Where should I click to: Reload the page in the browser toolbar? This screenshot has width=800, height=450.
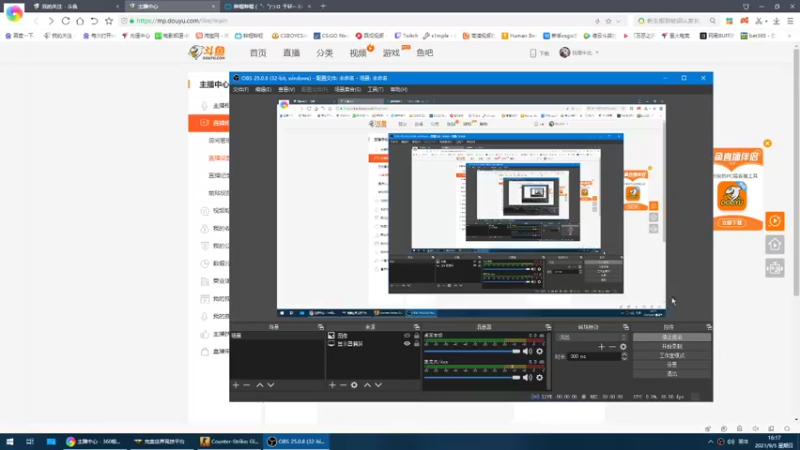click(65, 21)
